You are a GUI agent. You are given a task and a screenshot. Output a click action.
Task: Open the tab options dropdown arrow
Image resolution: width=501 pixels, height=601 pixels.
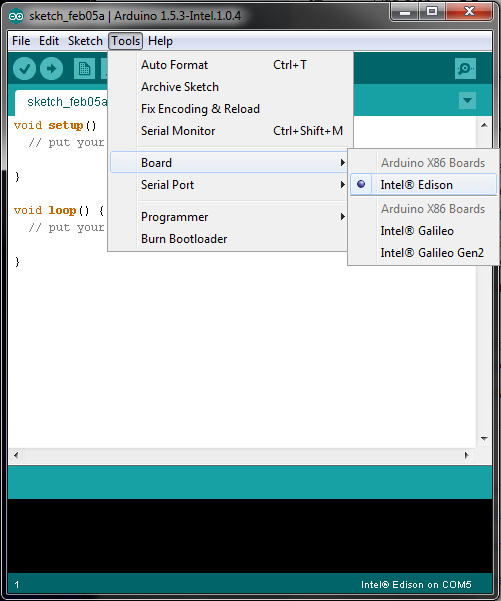(467, 101)
